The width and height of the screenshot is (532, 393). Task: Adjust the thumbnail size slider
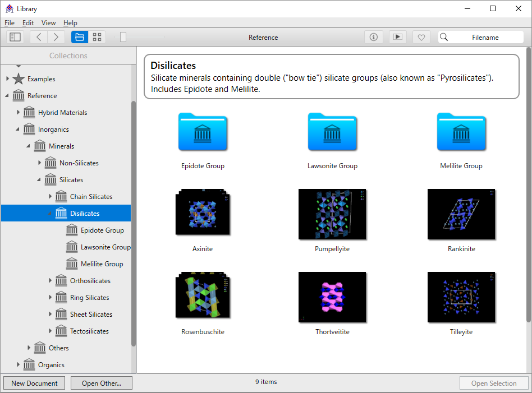pyautogui.click(x=123, y=37)
